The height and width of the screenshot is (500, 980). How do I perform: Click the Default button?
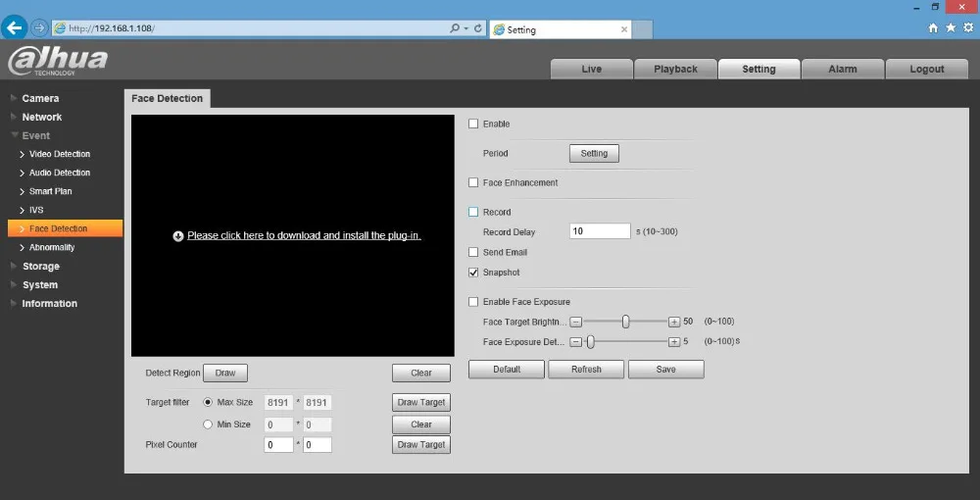507,370
